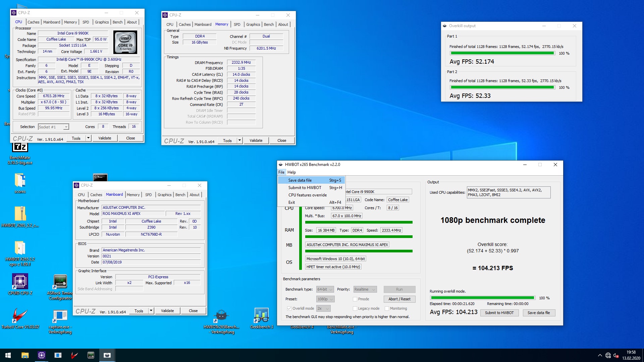Click the Core Speed 6703.28 MHz field
Viewport: 644px width, 362px height.
(x=54, y=96)
